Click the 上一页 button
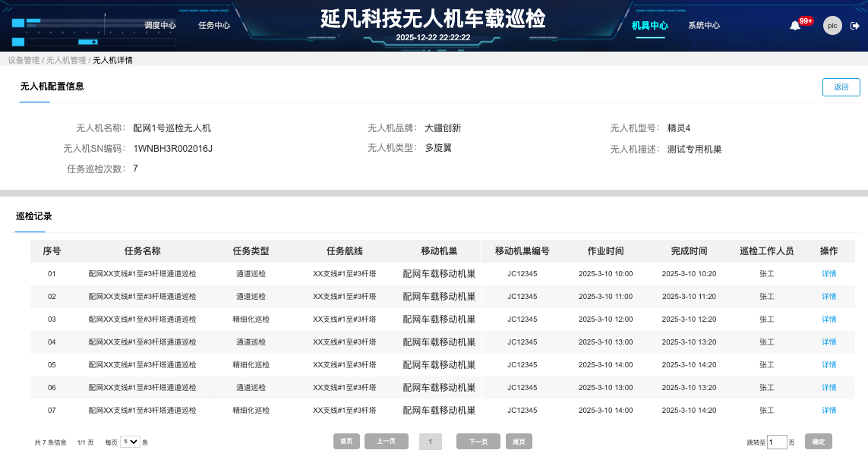The image size is (868, 466). (x=386, y=441)
